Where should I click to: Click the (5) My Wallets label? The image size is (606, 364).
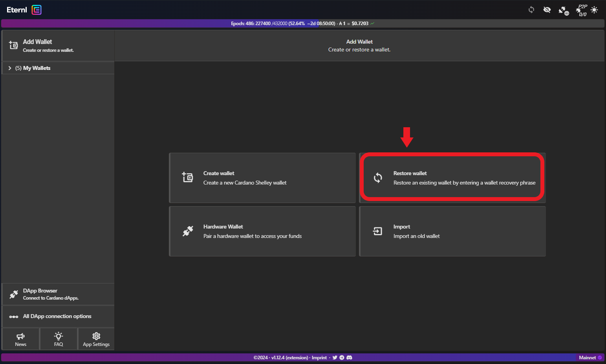pyautogui.click(x=33, y=68)
